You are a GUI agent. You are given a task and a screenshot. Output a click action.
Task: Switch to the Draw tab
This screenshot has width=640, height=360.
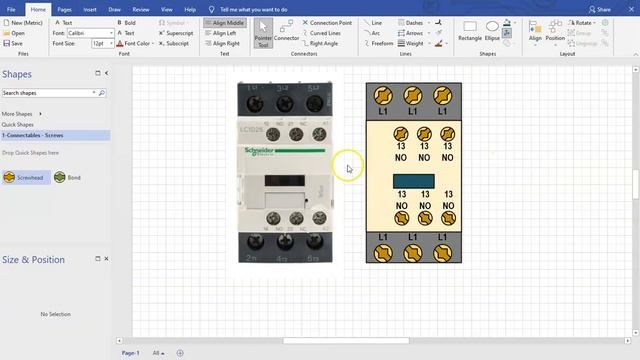click(x=114, y=9)
